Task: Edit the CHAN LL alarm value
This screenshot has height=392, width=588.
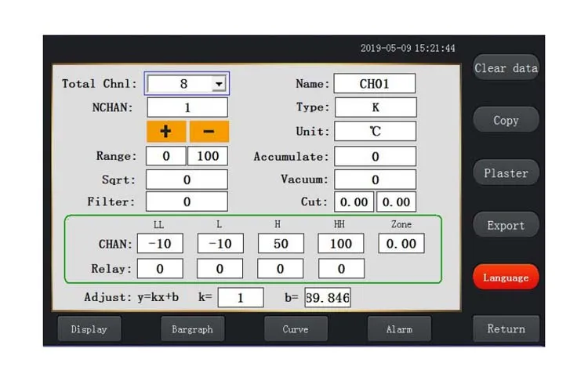Action: [x=160, y=244]
